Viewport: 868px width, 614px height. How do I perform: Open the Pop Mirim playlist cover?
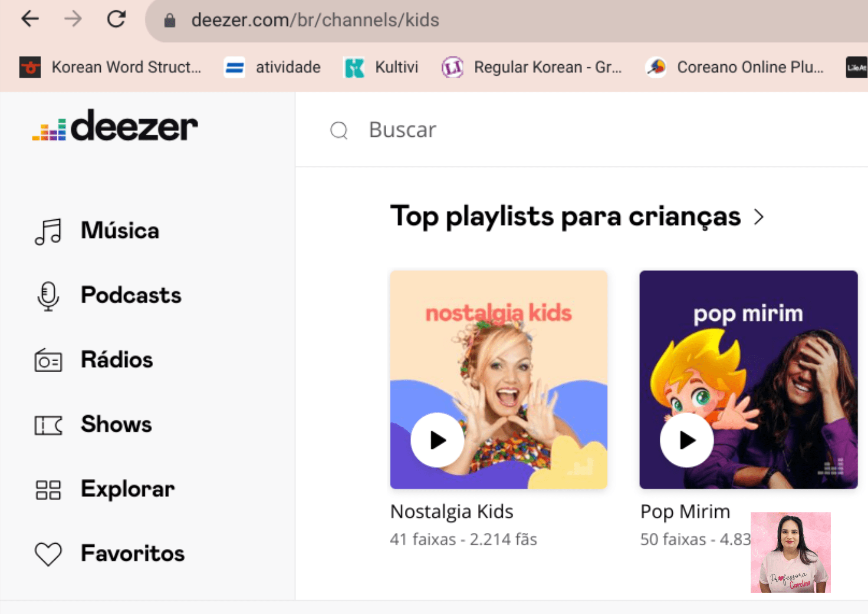(749, 380)
